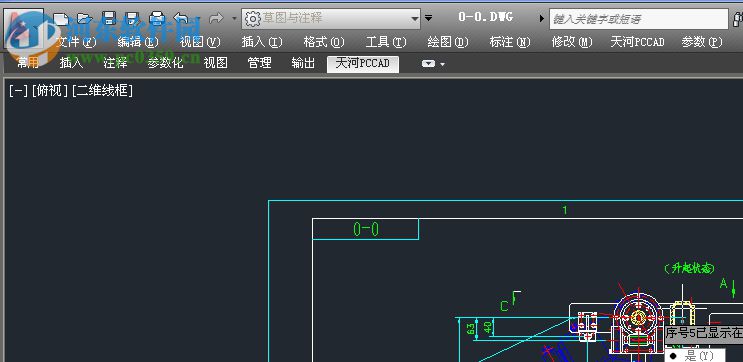Select the 是(Y) option in the prompt
Viewport: 743px width, 362px height.
point(696,356)
